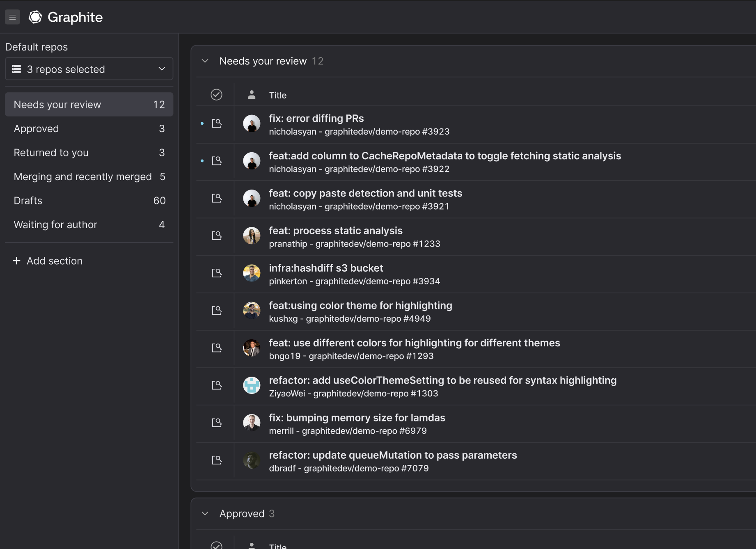Open Returned to you sidebar section
The image size is (756, 549).
(x=89, y=153)
